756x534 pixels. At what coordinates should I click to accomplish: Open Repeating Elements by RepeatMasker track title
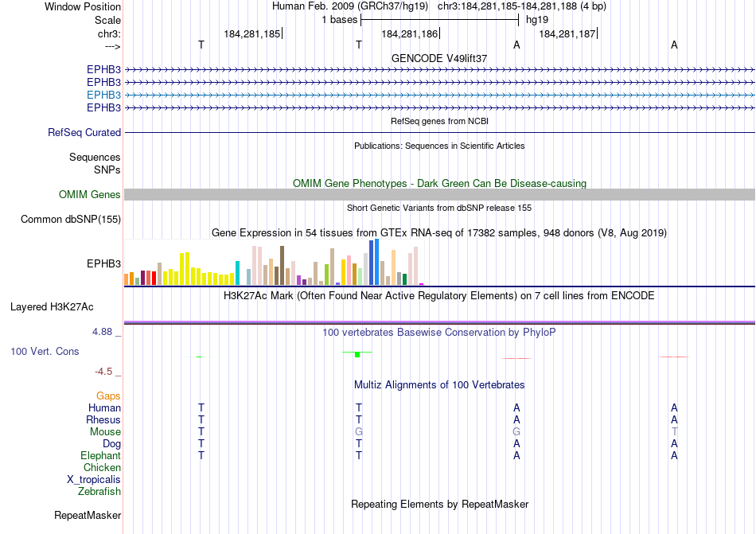coord(439,504)
